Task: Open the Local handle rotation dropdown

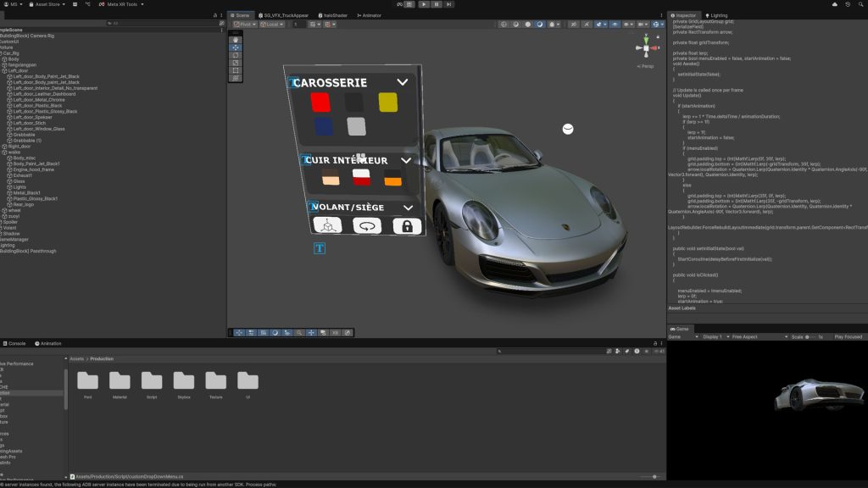Action: click(x=272, y=25)
